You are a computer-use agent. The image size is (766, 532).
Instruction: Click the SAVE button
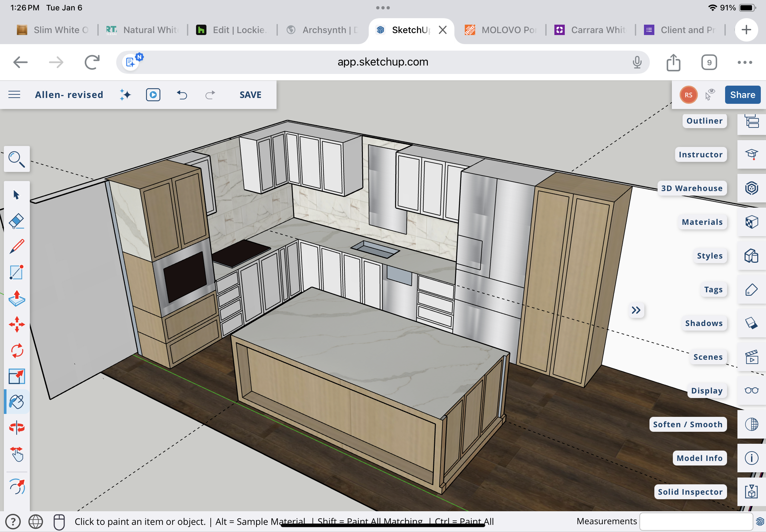[250, 95]
